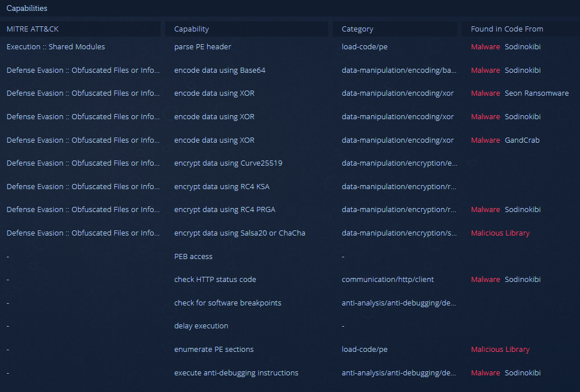This screenshot has height=392, width=580.
Task: Select the PEB access capability
Action: (x=193, y=256)
